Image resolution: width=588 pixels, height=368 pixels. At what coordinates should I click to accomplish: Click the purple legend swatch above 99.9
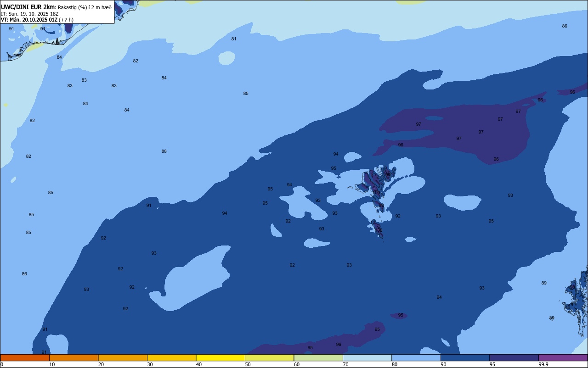pyautogui.click(x=563, y=357)
